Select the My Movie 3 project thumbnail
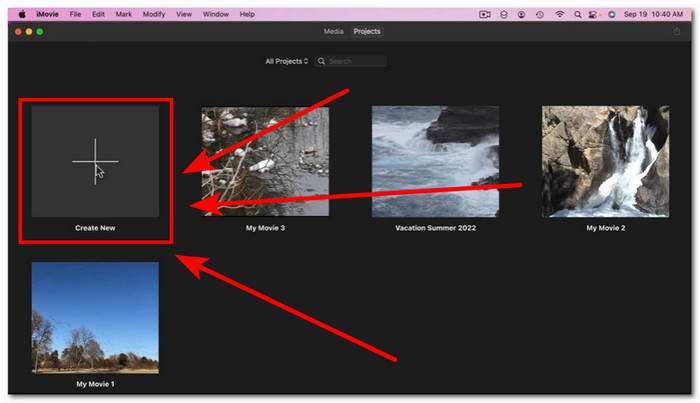The width and height of the screenshot is (700, 403). 265,161
